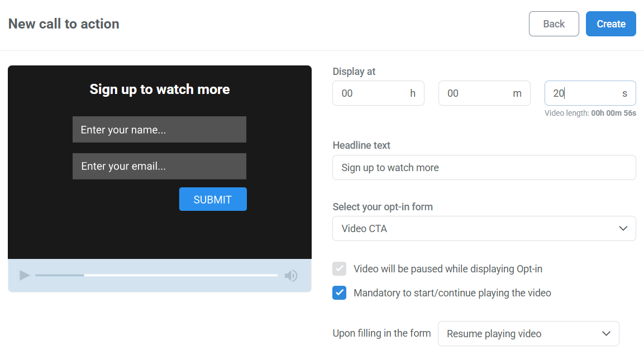Open the Resume playing video dropdown
The height and width of the screenshot is (354, 644).
pos(528,333)
